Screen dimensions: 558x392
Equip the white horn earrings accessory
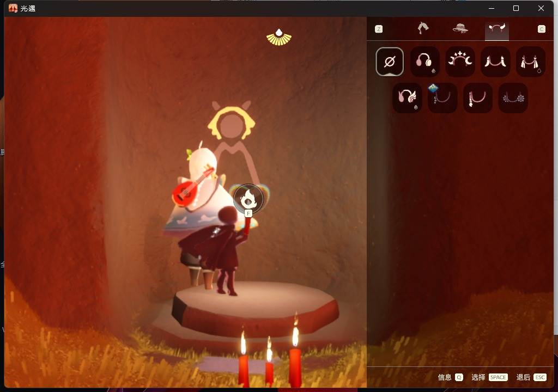(x=495, y=62)
